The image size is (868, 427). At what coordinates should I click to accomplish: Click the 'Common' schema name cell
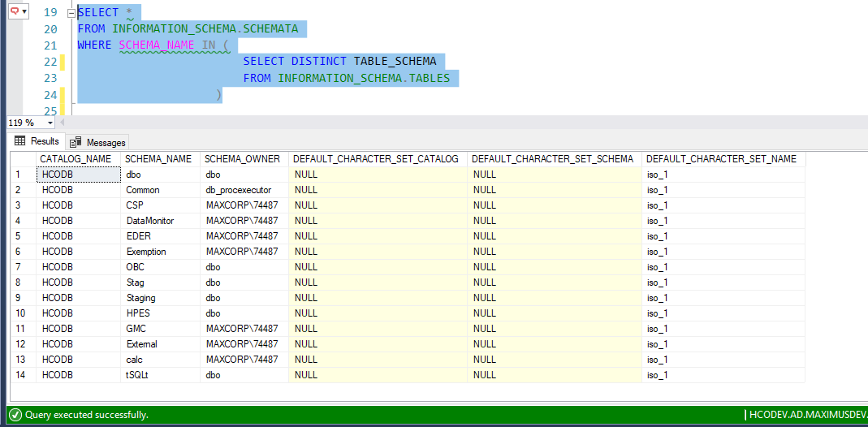coord(161,190)
